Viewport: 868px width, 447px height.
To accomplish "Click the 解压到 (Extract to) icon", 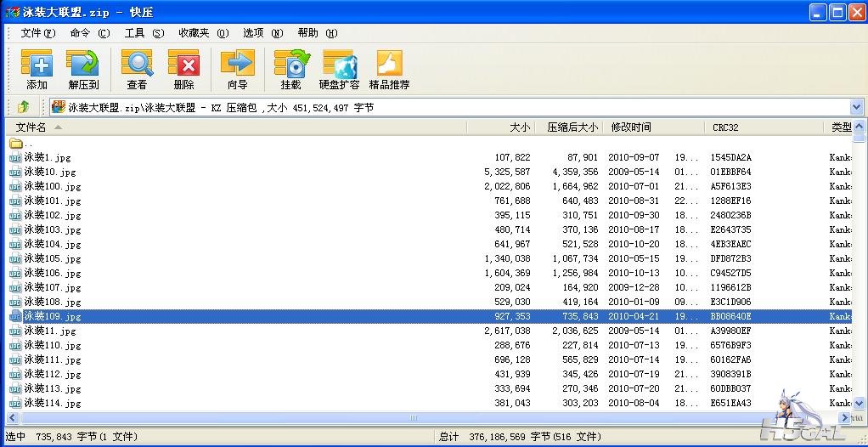I will point(83,65).
